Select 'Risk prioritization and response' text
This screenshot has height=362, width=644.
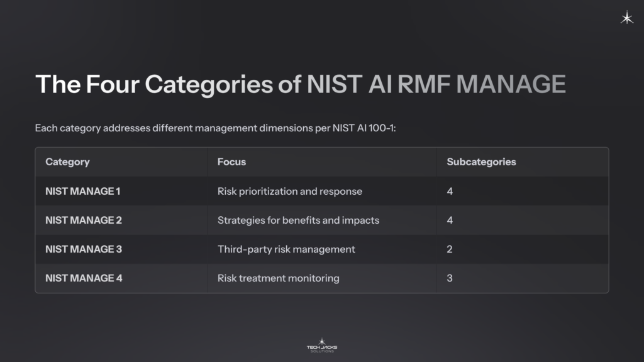pyautogui.click(x=290, y=191)
